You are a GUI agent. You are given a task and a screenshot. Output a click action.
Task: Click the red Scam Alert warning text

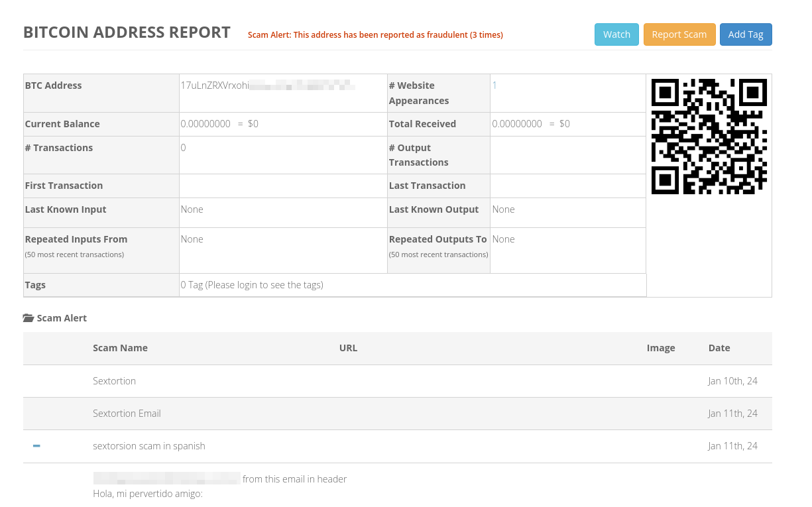pyautogui.click(x=375, y=35)
